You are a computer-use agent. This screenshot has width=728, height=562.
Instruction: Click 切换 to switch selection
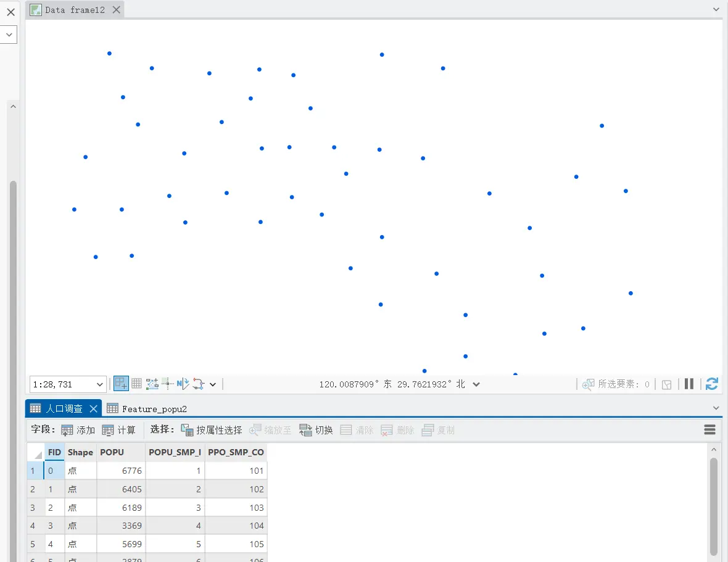[316, 430]
